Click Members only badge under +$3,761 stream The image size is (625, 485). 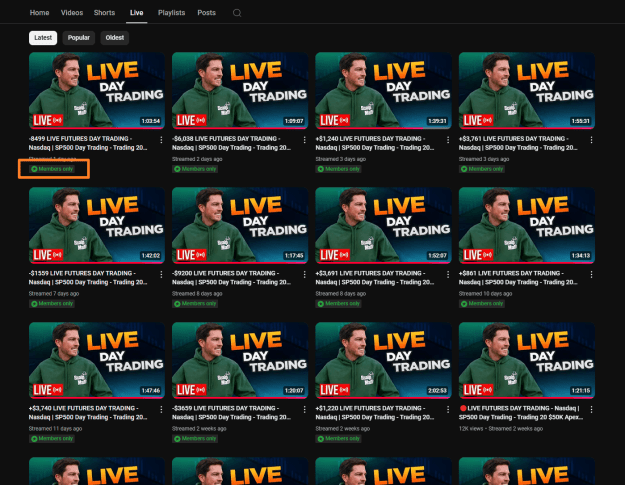point(482,169)
